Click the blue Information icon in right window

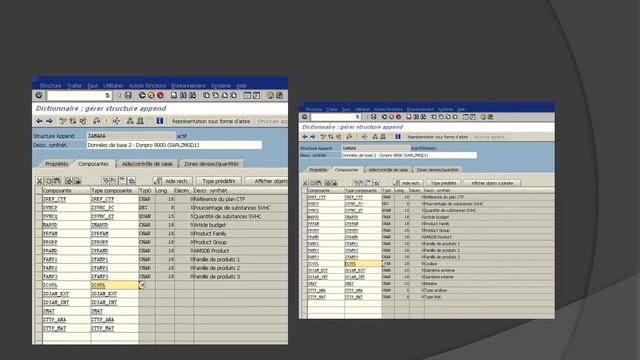(x=398, y=137)
